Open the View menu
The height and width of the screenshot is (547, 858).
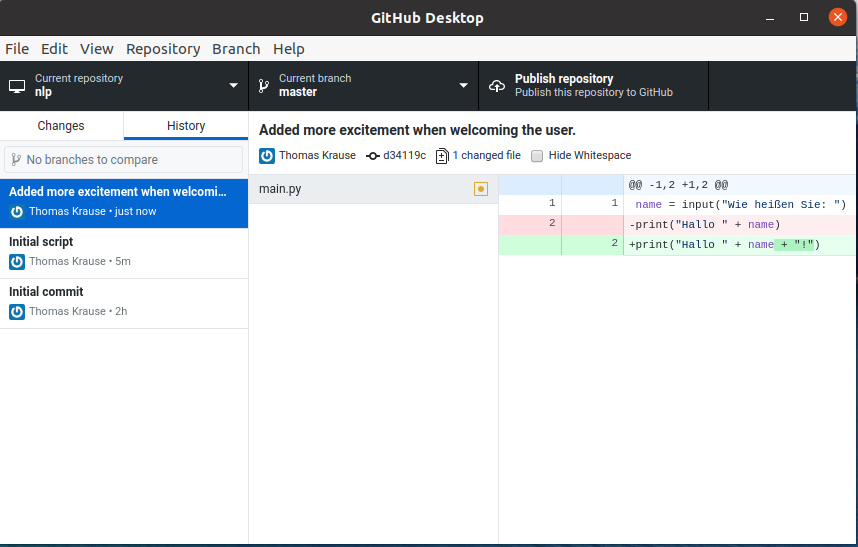pyautogui.click(x=97, y=49)
